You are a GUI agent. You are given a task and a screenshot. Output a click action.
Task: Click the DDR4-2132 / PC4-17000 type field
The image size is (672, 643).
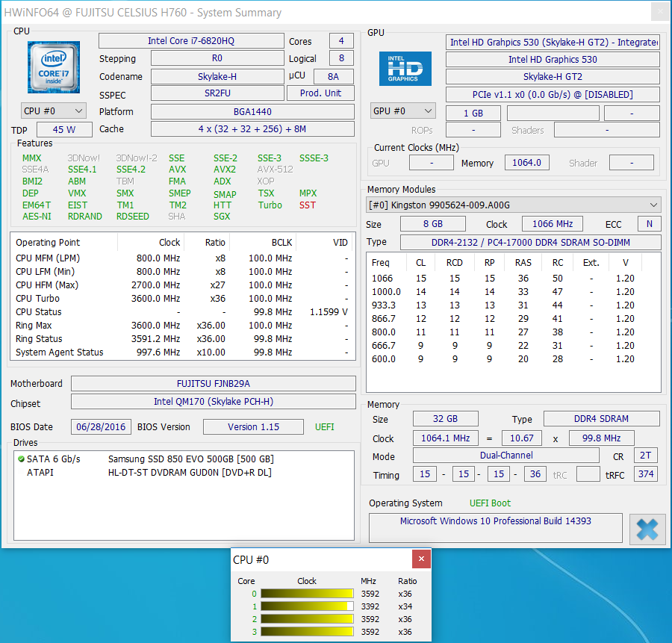(x=531, y=242)
